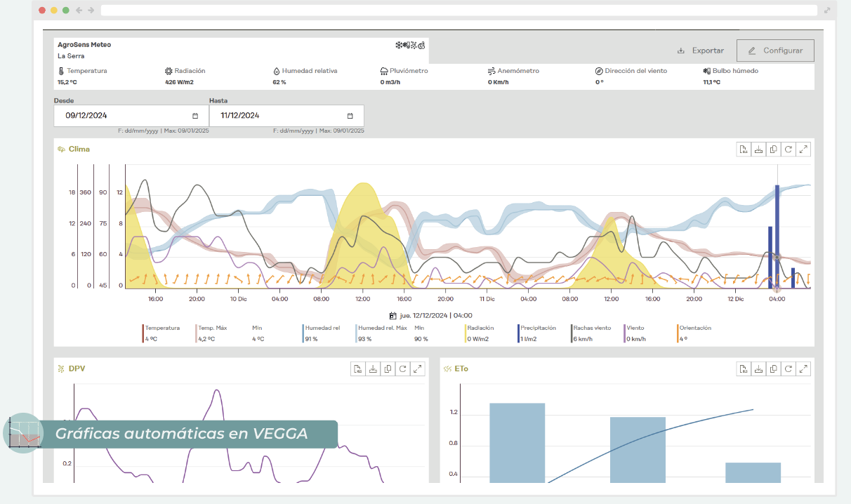The image size is (851, 504).
Task: Toggle Temperatura series in chart legend
Action: point(162,328)
